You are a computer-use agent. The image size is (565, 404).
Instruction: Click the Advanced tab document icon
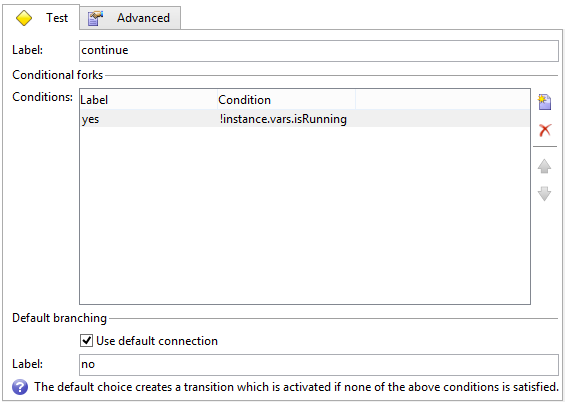95,18
